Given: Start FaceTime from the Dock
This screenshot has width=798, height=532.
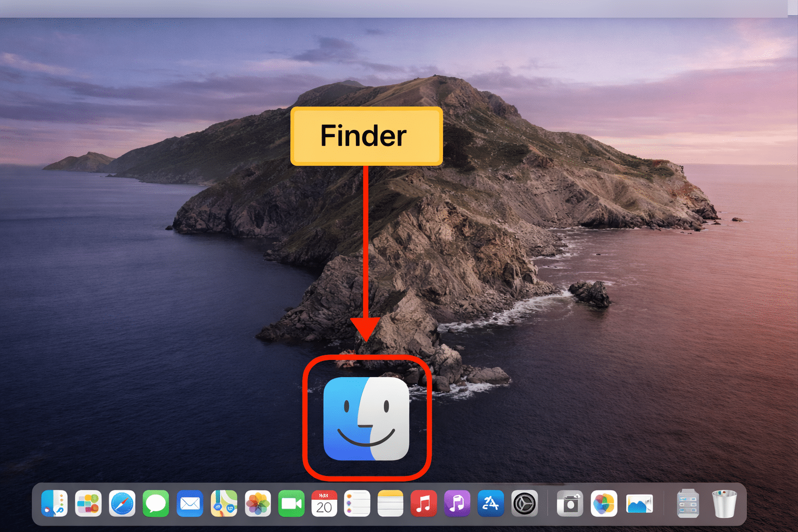Looking at the screenshot, I should click(291, 503).
